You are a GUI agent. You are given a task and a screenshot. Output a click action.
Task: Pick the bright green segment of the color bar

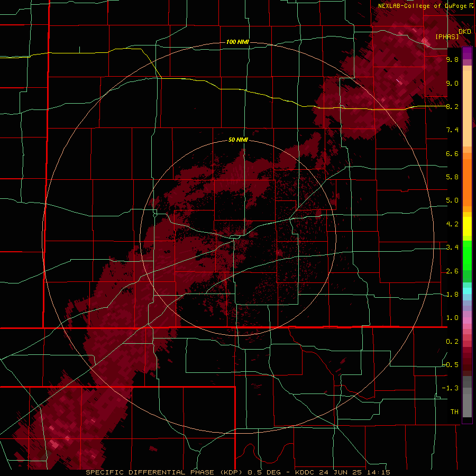[x=467, y=255]
